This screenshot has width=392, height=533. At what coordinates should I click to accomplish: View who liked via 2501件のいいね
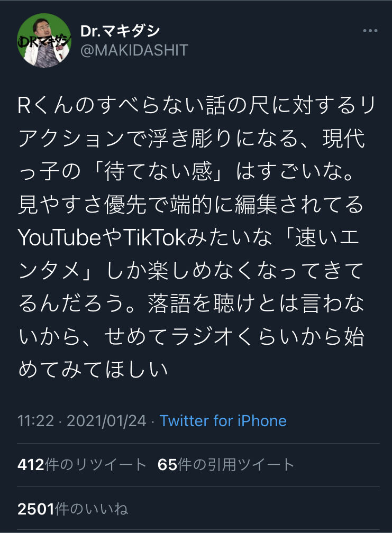pos(73,509)
